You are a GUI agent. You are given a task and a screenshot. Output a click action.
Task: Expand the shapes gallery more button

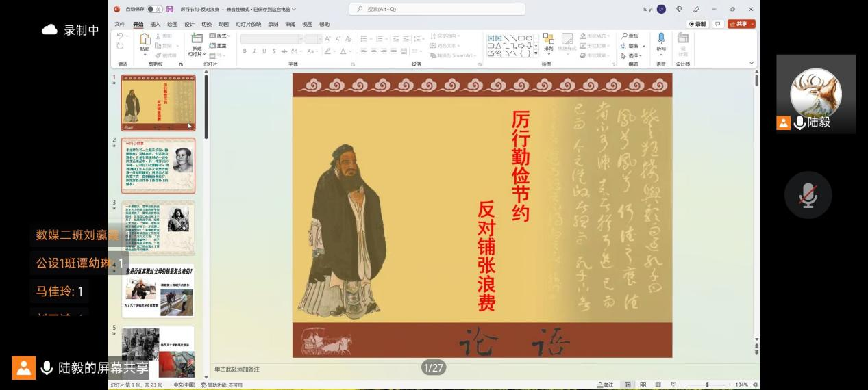pos(536,54)
